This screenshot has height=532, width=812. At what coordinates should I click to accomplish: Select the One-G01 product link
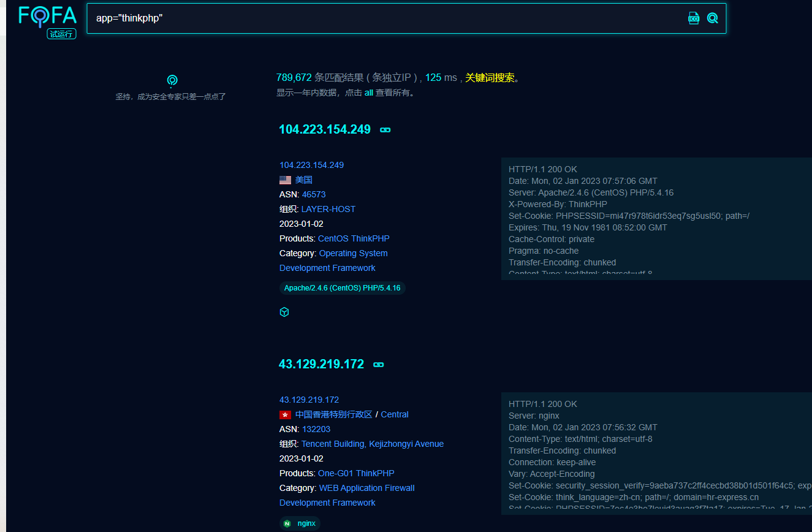click(x=336, y=473)
